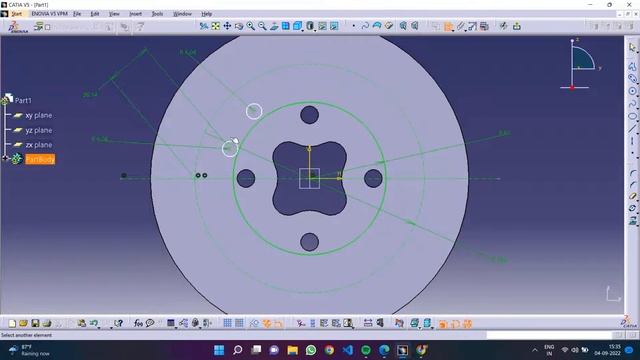
Task: Open the Edit menu
Action: (95, 14)
